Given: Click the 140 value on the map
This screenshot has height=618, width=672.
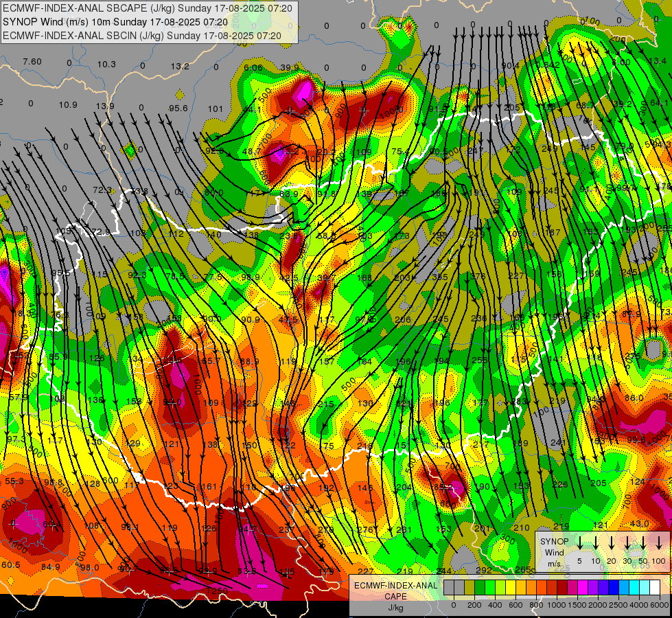Looking at the screenshot, I should [x=213, y=235].
